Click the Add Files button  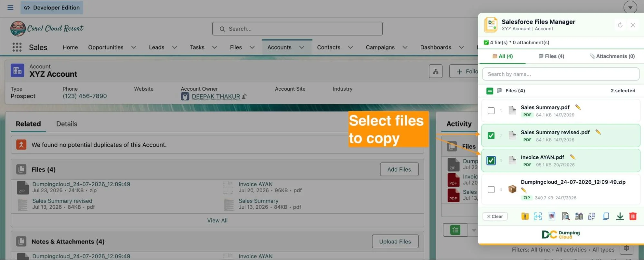[399, 169]
